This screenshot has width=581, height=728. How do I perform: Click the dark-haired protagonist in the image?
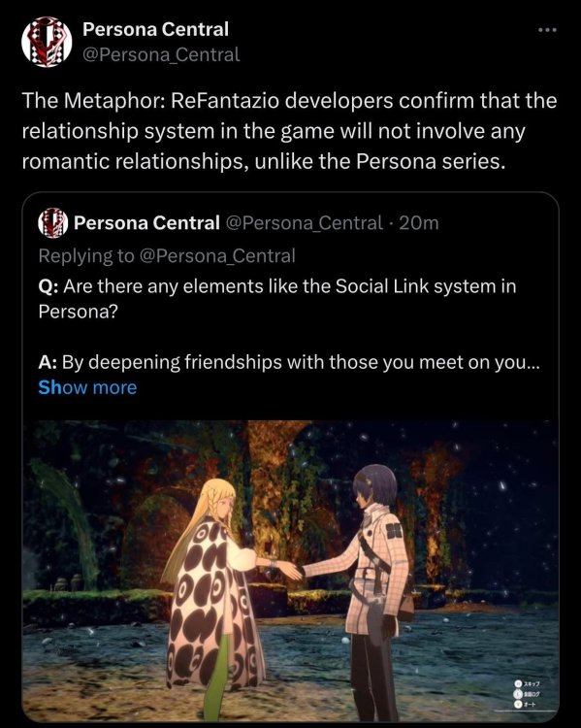[373, 589]
